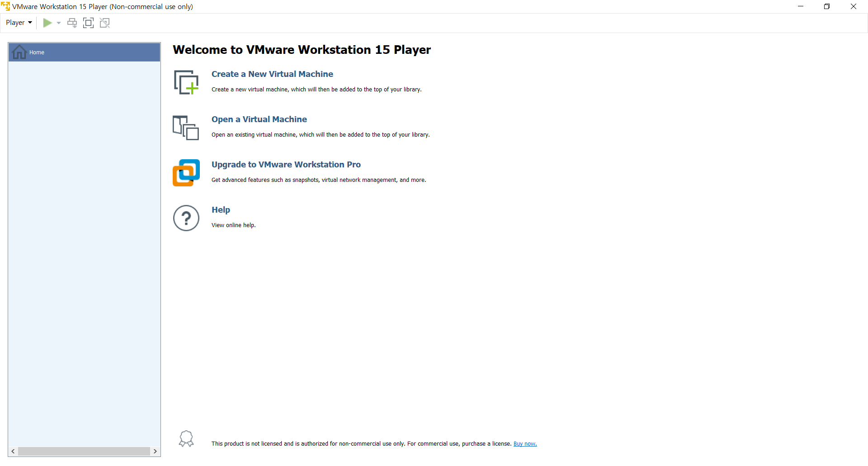Click the 'Welcome to VMware Workstation 15 Player' heading
This screenshot has height=466, width=868.
click(302, 50)
